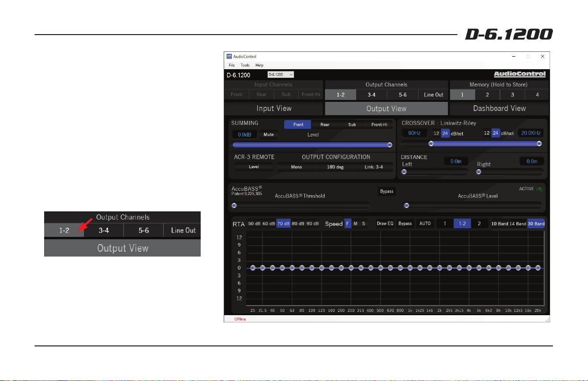This screenshot has height=381, width=588.
Task: Set RTA speed to S
Action: (363, 224)
